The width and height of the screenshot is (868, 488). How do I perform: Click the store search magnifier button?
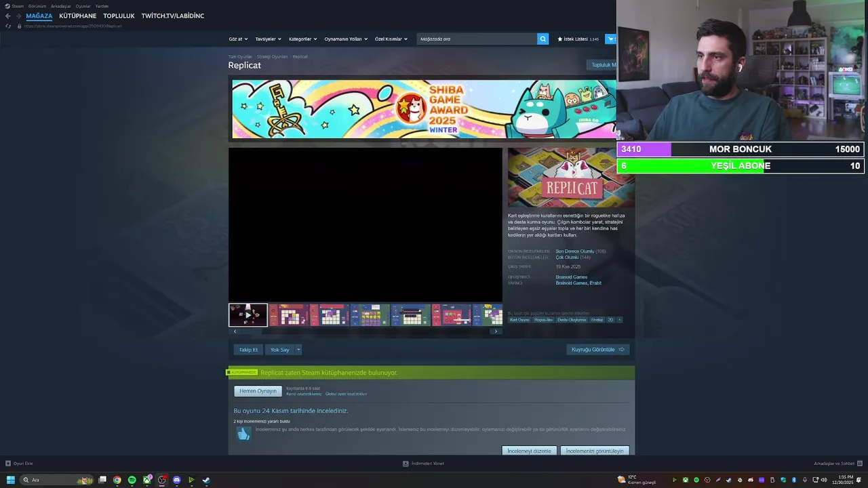click(x=542, y=39)
